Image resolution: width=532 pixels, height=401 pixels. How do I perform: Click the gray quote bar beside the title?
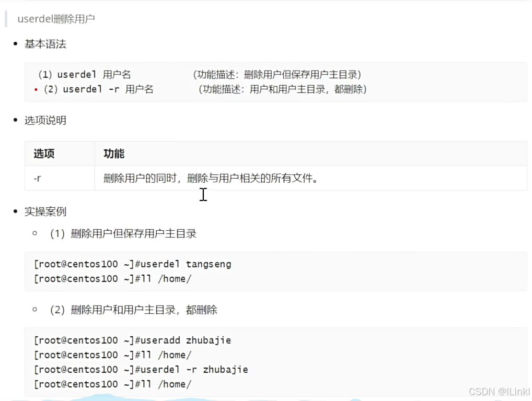[x=6, y=19]
